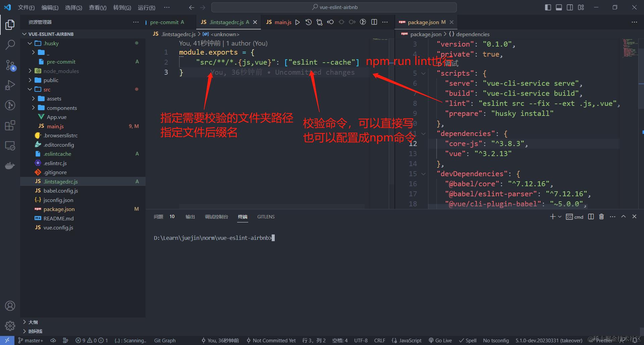This screenshot has width=644, height=345.
Task: Expand the assets folder
Action: [x=33, y=98]
